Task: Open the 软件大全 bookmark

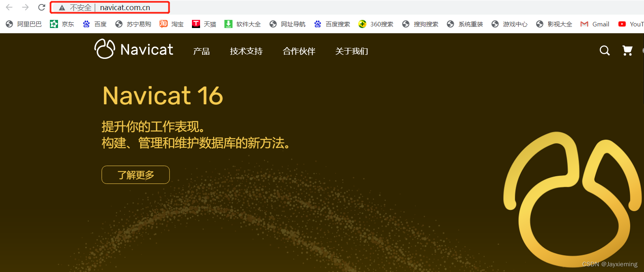Action: [x=243, y=24]
